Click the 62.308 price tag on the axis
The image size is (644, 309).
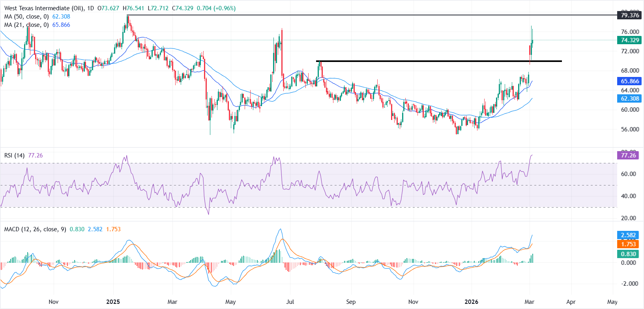630,99
